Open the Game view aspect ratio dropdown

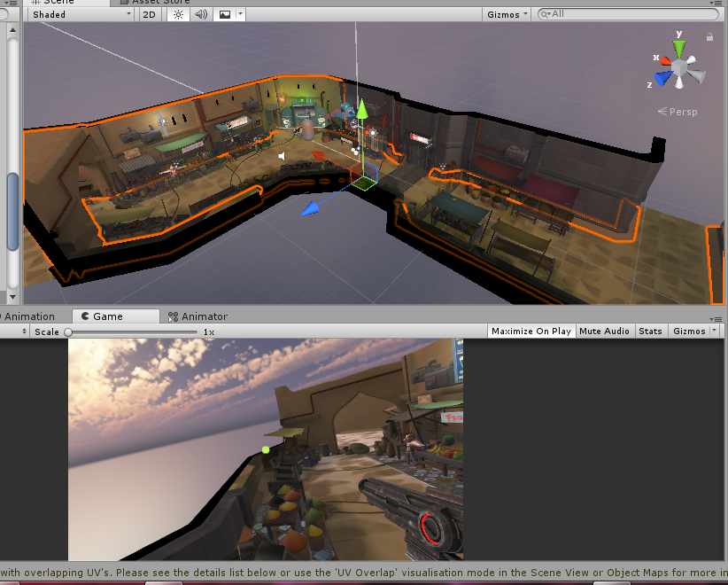pyautogui.click(x=14, y=331)
